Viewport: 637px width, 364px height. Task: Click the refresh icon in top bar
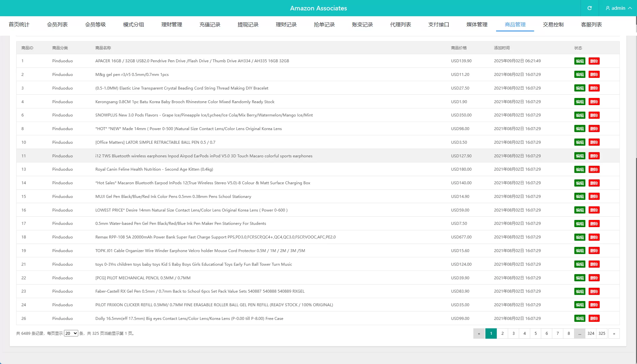pyautogui.click(x=590, y=8)
